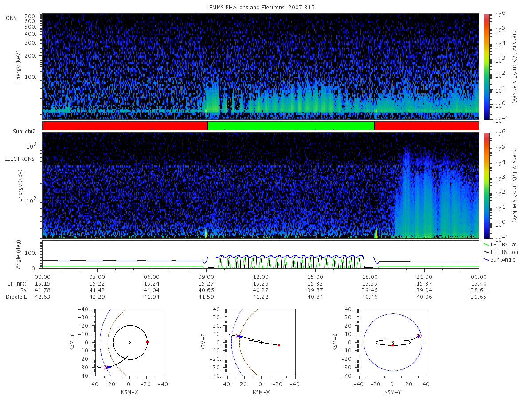Click the ELECTRONS panel label
Viewport: 532px width, 399px height.
pos(20,159)
